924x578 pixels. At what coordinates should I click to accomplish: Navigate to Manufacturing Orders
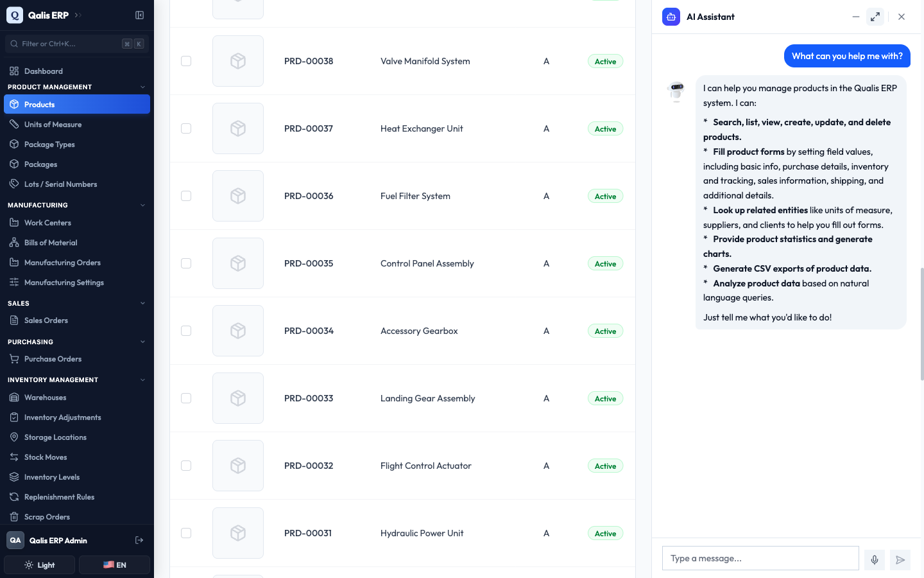(77, 263)
